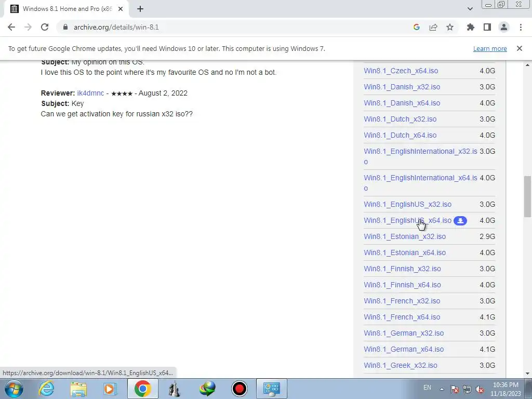Download Win8.1_EnglishUS_x32.iso
Image resolution: width=532 pixels, height=399 pixels.
click(407, 204)
